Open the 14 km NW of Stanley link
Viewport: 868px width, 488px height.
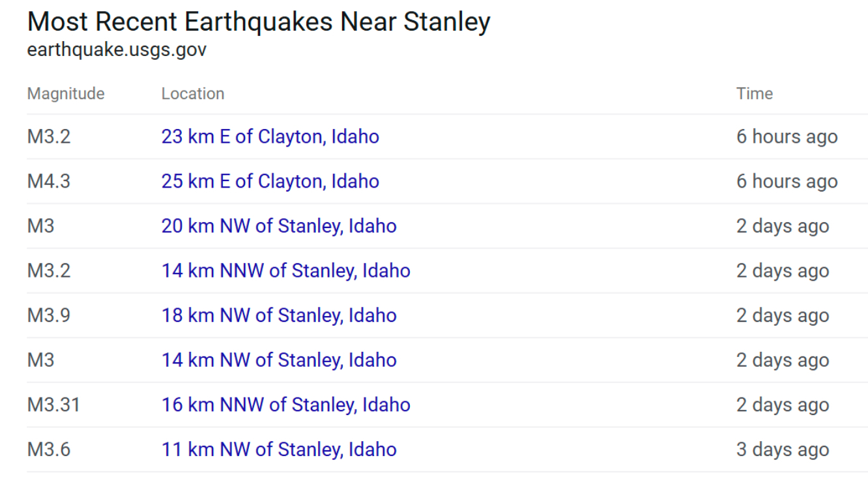pos(279,360)
